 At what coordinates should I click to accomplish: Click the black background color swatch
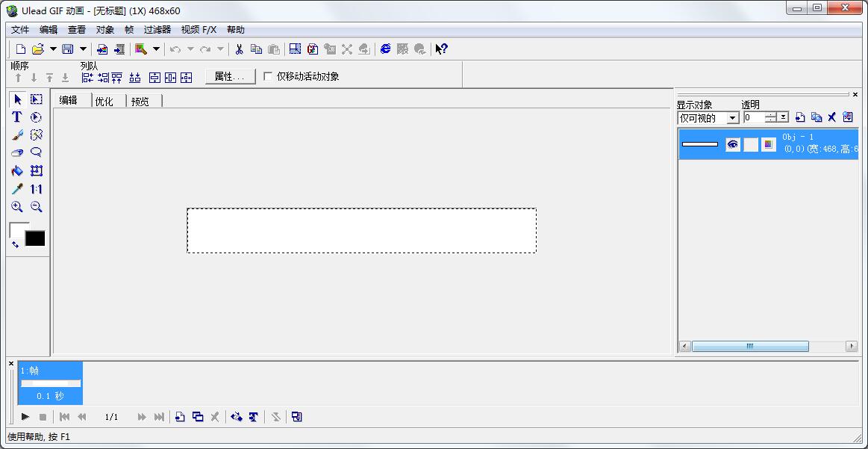point(35,238)
